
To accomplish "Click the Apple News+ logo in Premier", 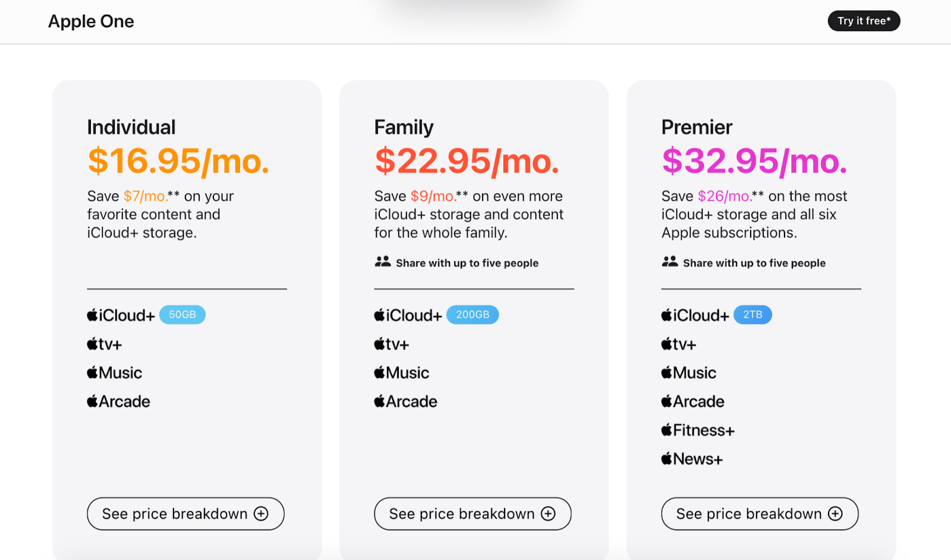I will coord(692,459).
